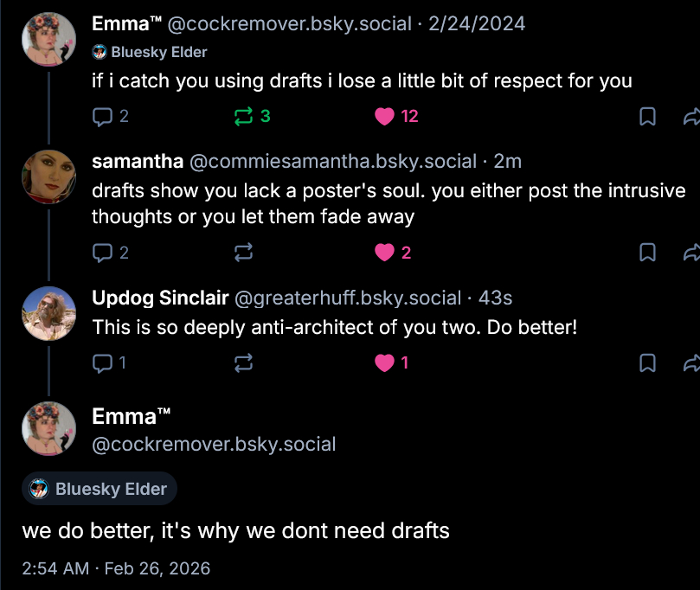Viewport: 700px width, 590px height.
Task: Like Emma's post with 12 likes
Action: [x=385, y=116]
